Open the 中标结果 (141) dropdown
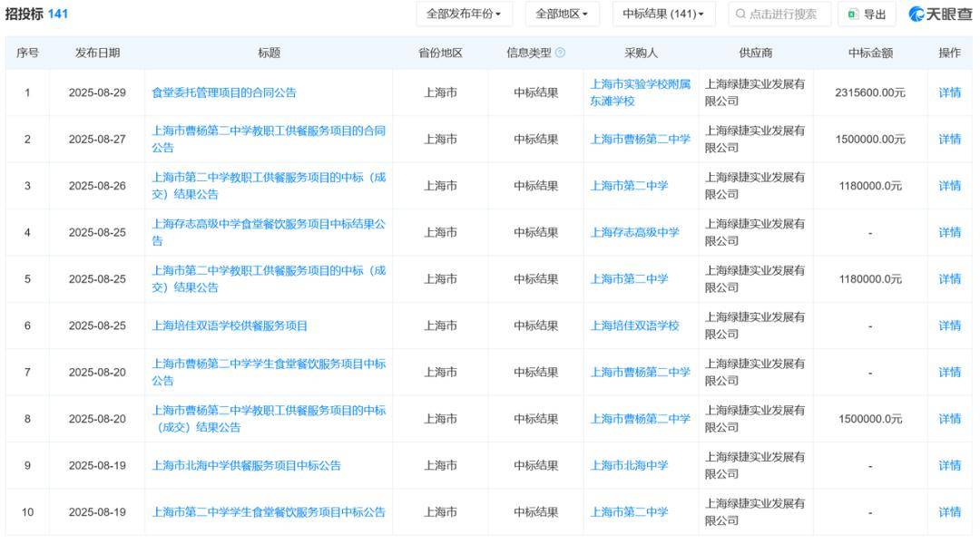Screen dimensions: 980x544 point(663,15)
